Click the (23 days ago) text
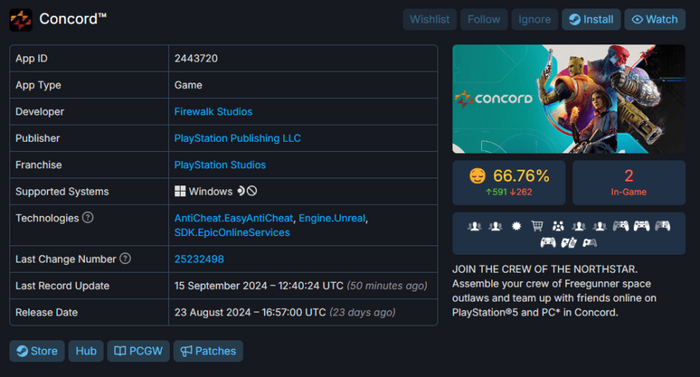 point(362,312)
